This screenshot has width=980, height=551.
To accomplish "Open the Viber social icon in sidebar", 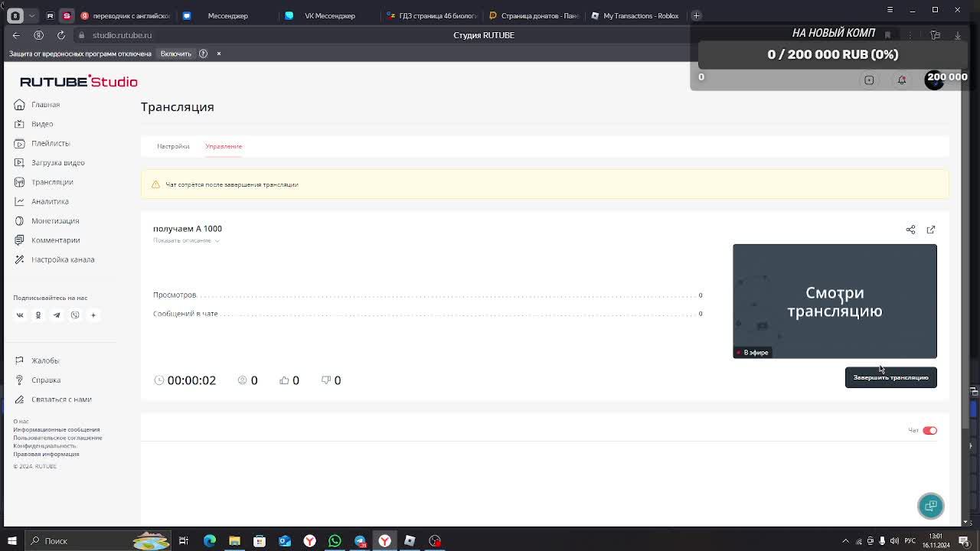I will (75, 315).
